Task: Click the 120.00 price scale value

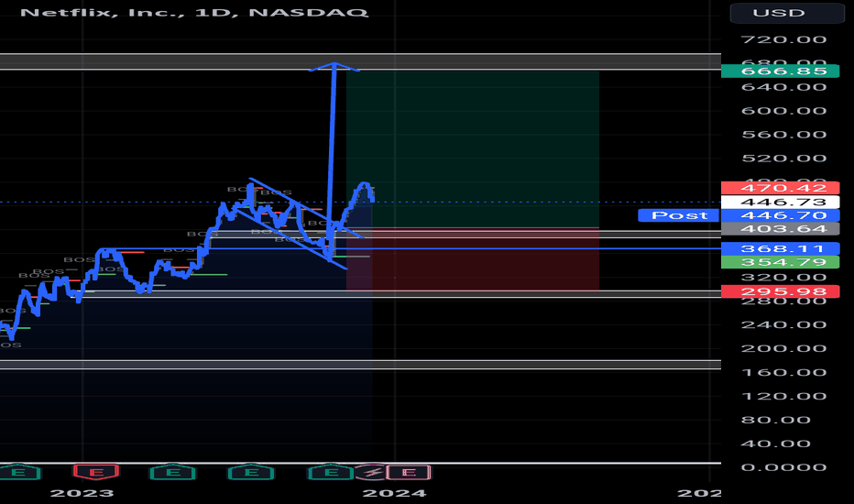Action: (x=783, y=396)
